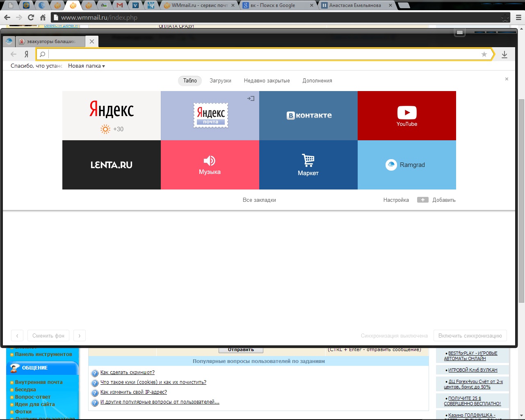Image resolution: width=525 pixels, height=420 pixels.
Task: Click Панель инструментов in the sidebar
Action: pyautogui.click(x=43, y=354)
